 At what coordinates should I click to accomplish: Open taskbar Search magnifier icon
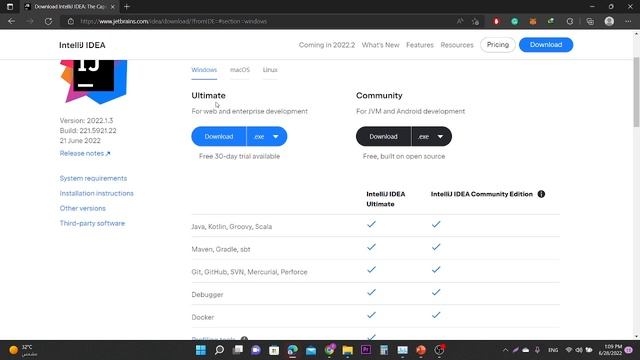(x=219, y=350)
